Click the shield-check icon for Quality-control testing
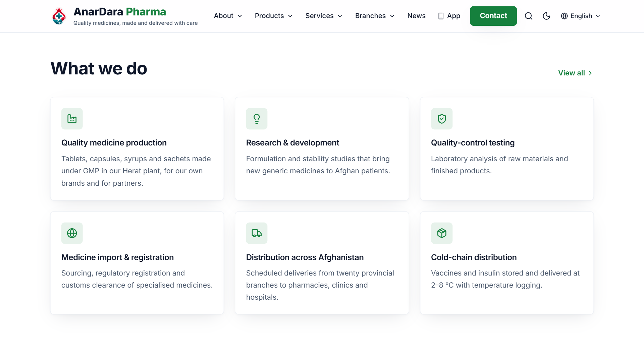This screenshot has width=644, height=362. [x=442, y=119]
